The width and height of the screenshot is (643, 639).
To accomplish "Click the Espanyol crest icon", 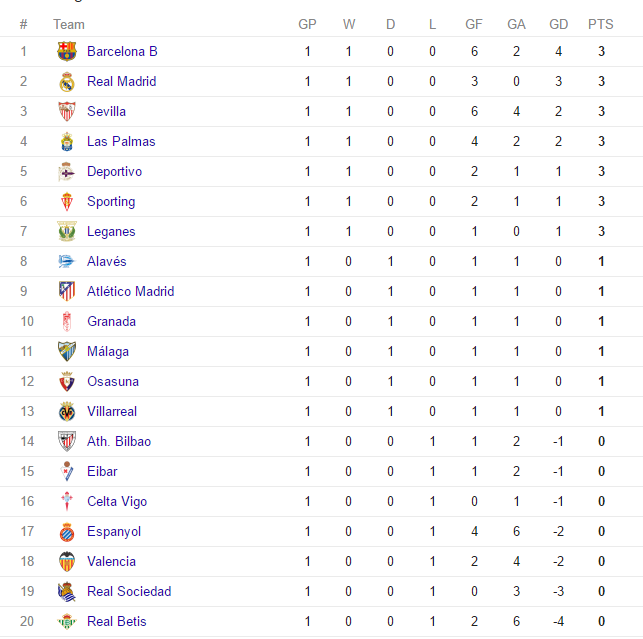I will [67, 532].
